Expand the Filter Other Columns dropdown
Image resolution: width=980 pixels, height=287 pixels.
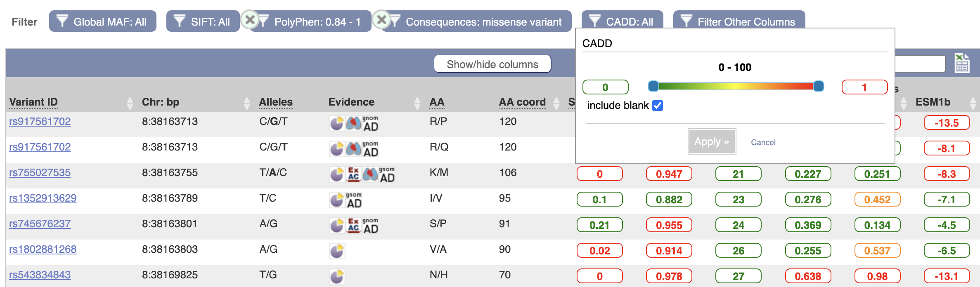pyautogui.click(x=739, y=21)
